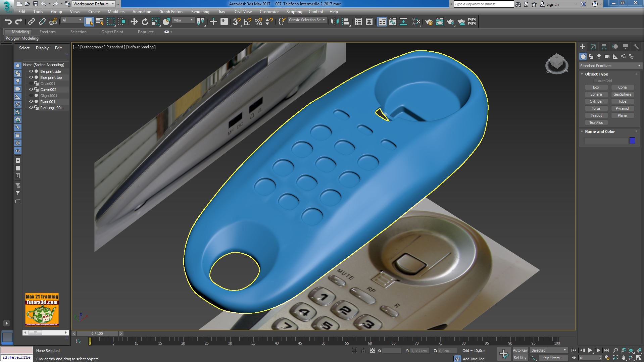Click inside the keyword search field

click(483, 4)
